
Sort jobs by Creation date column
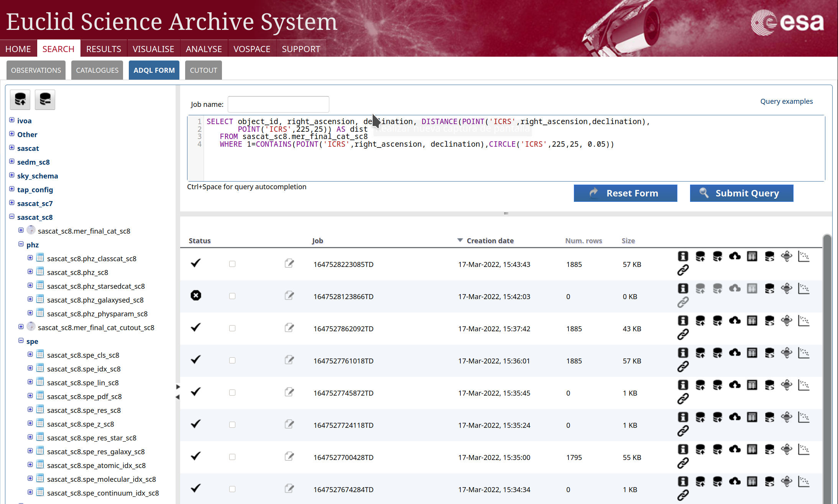(490, 241)
